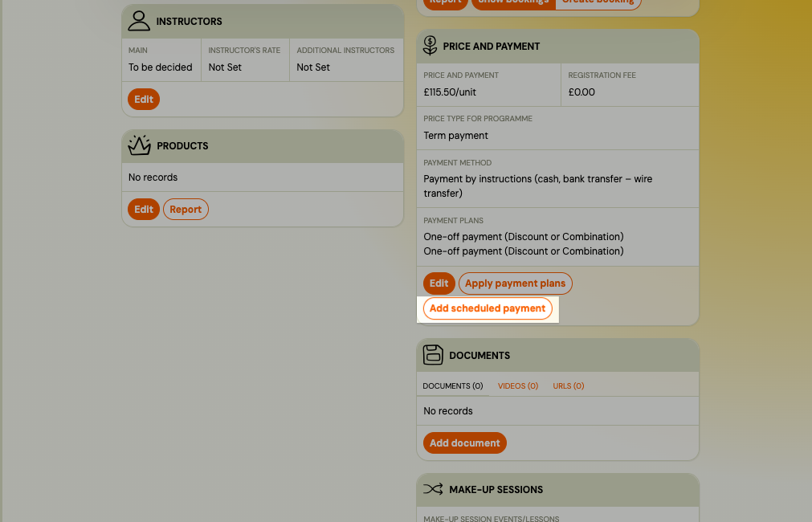Click Add document
This screenshot has width=812, height=522.
click(x=464, y=442)
